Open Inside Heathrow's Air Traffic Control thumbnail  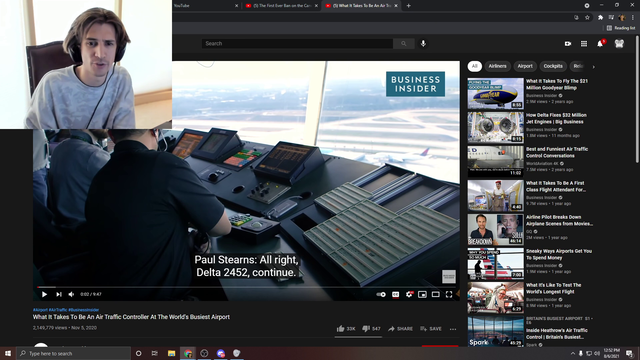[x=495, y=331]
